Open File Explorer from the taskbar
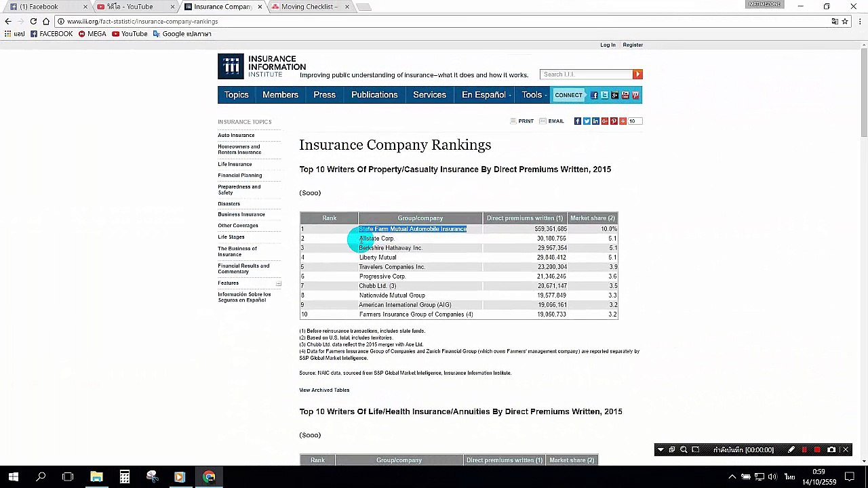The width and height of the screenshot is (868, 488). point(96,477)
